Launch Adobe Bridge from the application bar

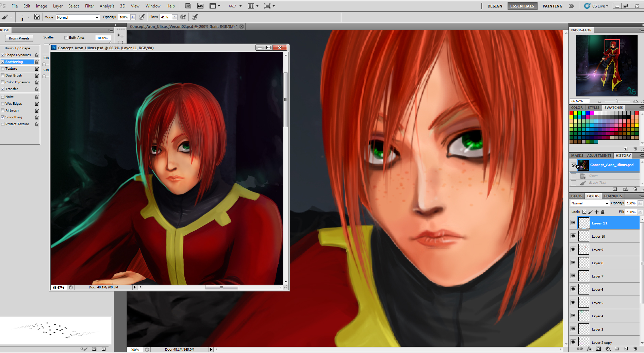click(188, 6)
